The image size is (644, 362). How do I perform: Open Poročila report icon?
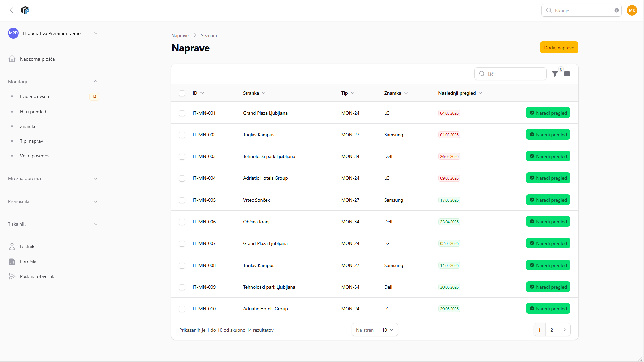[x=12, y=262]
